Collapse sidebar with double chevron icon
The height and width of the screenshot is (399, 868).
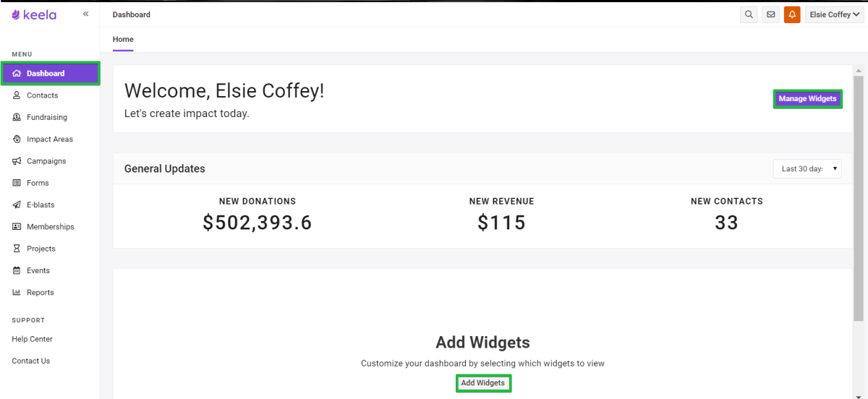pyautogui.click(x=85, y=14)
